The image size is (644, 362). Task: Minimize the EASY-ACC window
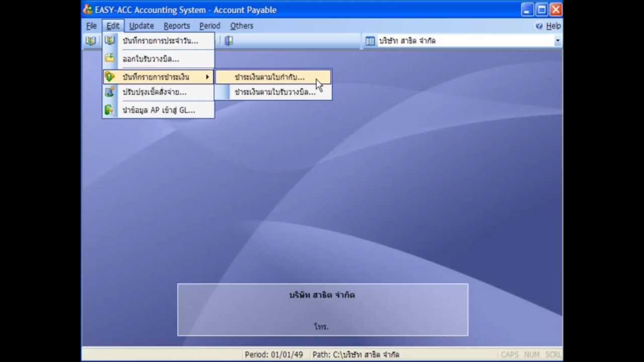tap(527, 10)
